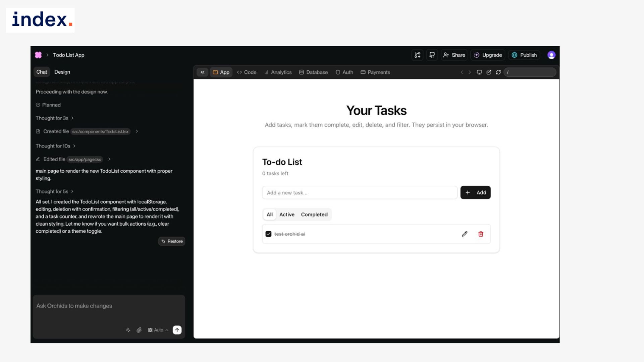
Task: Send message with arrow-up button
Action: (177, 330)
